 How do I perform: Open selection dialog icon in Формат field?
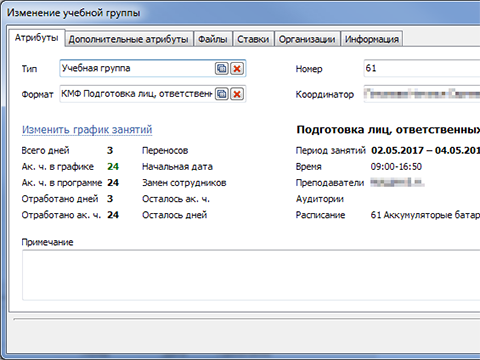pos(221,94)
